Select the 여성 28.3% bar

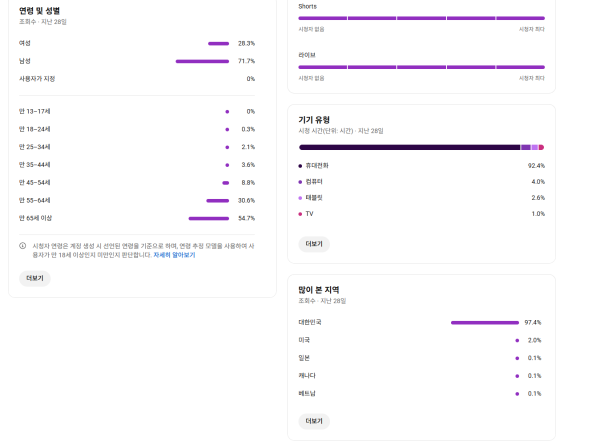[x=218, y=44]
